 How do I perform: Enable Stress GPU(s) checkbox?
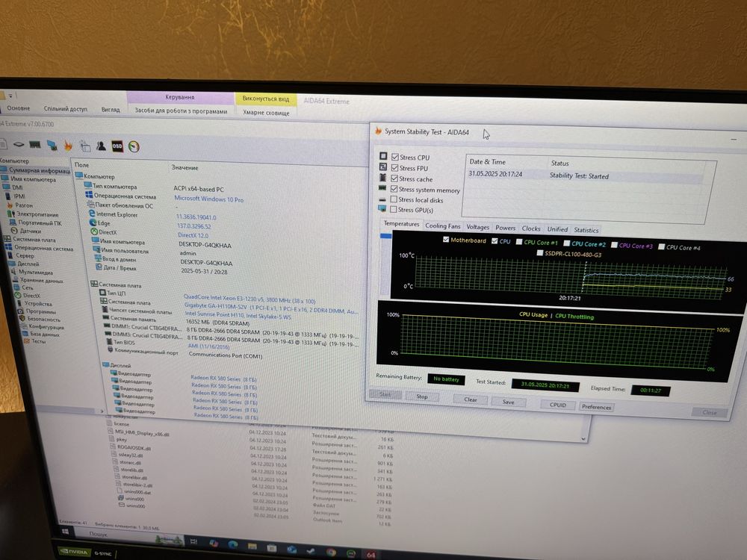tap(394, 209)
